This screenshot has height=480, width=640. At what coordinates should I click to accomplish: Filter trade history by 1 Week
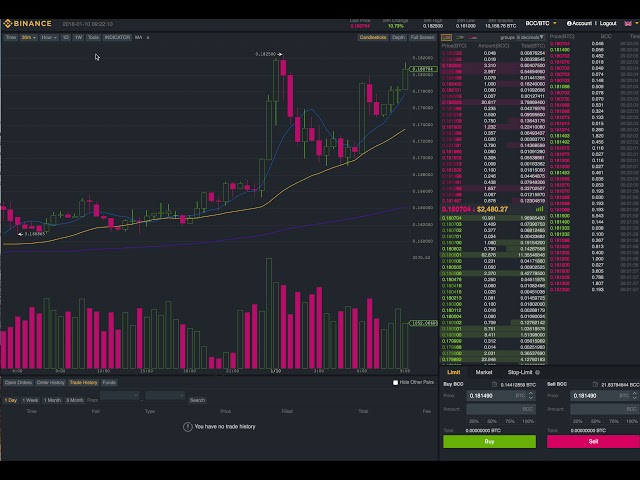pos(30,400)
